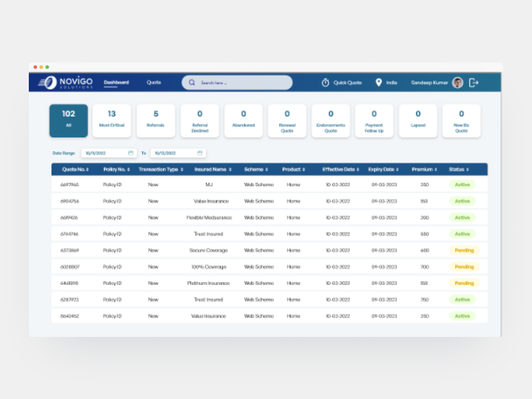Viewport: 532px width, 399px height.
Task: Open the 'To' date calendar icon
Action: tap(200, 153)
